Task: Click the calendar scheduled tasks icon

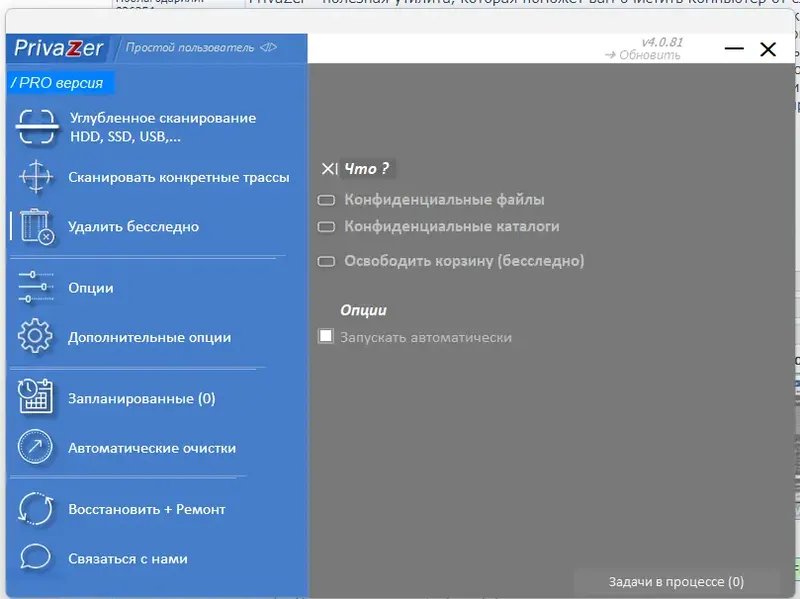Action: click(35, 396)
